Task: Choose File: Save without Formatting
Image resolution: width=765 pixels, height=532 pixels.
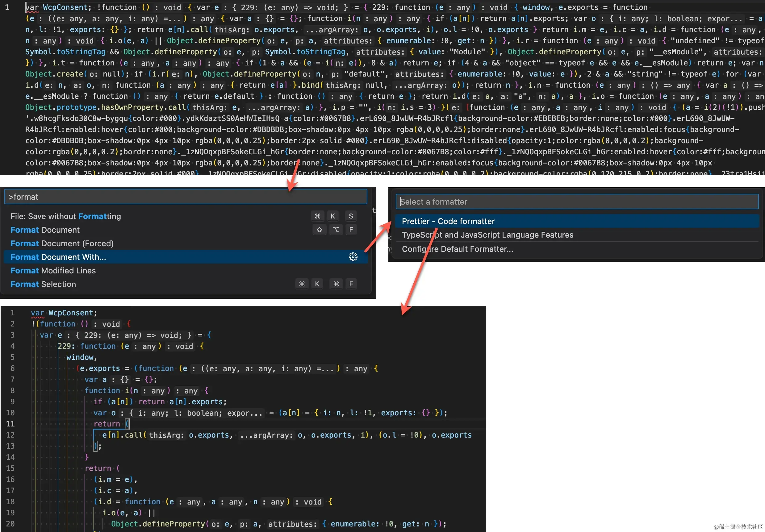Action: pyautogui.click(x=66, y=217)
